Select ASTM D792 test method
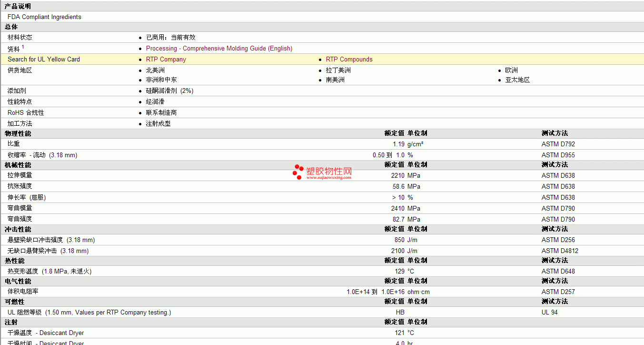The width and height of the screenshot is (644, 345). (558, 144)
